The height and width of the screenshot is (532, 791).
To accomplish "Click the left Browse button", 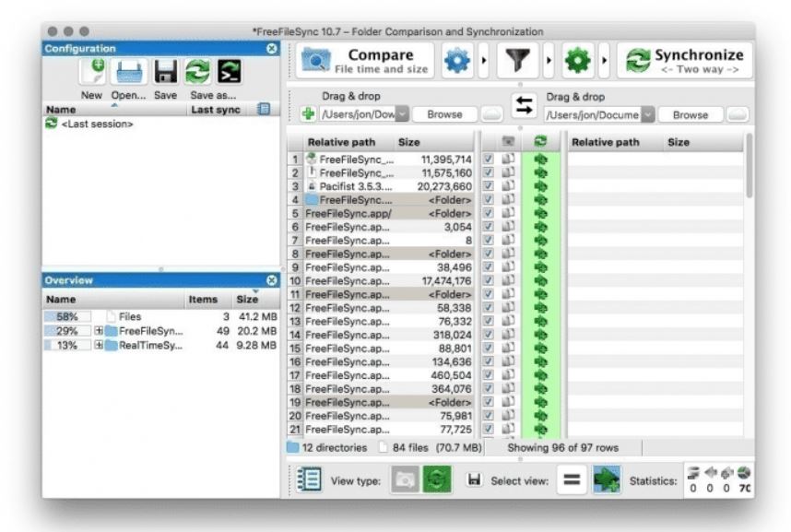I will pos(444,114).
